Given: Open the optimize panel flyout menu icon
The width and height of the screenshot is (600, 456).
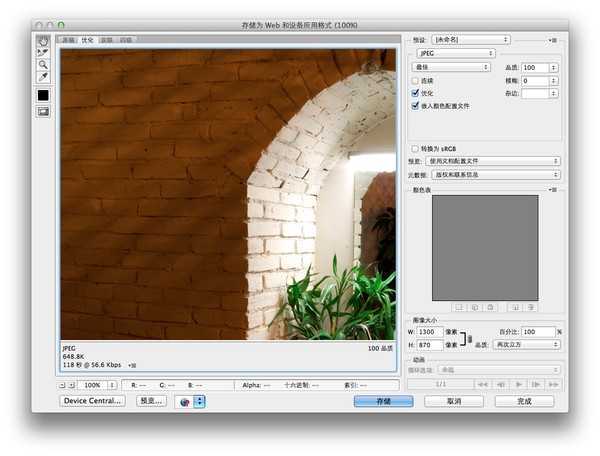Looking at the screenshot, I should 552,40.
